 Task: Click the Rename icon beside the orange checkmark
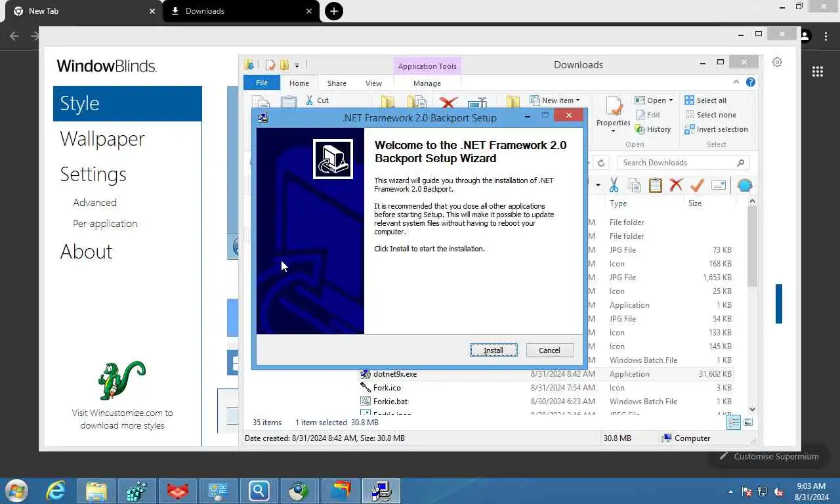point(719,185)
